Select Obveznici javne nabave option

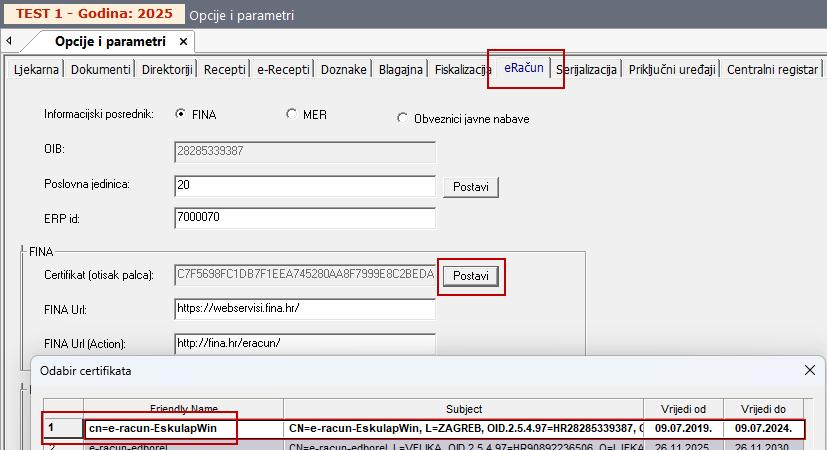(x=404, y=118)
